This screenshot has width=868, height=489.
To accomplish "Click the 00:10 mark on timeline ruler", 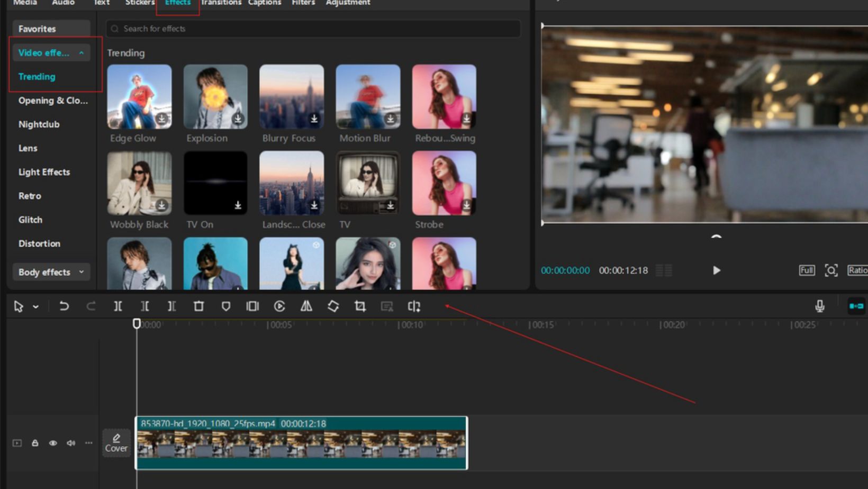I will [x=411, y=324].
